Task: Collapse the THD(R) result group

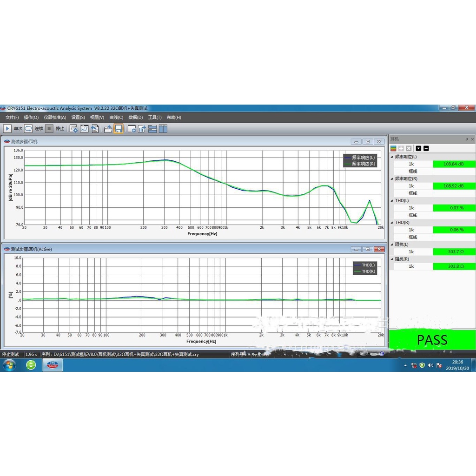Action: pos(391,223)
